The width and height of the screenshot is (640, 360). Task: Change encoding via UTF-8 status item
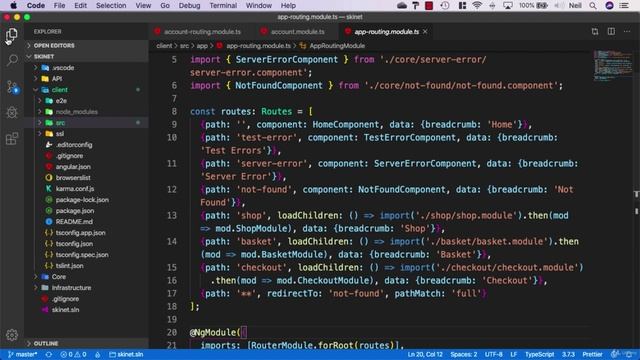click(x=493, y=354)
